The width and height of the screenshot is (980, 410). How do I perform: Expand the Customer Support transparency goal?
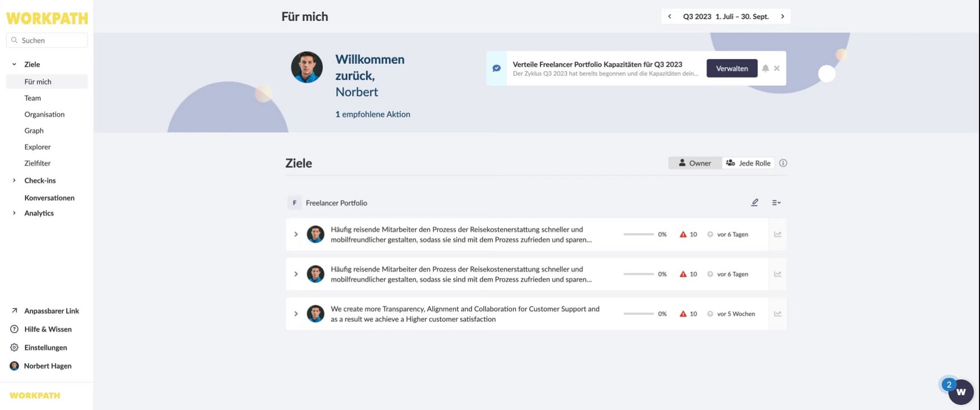click(296, 314)
